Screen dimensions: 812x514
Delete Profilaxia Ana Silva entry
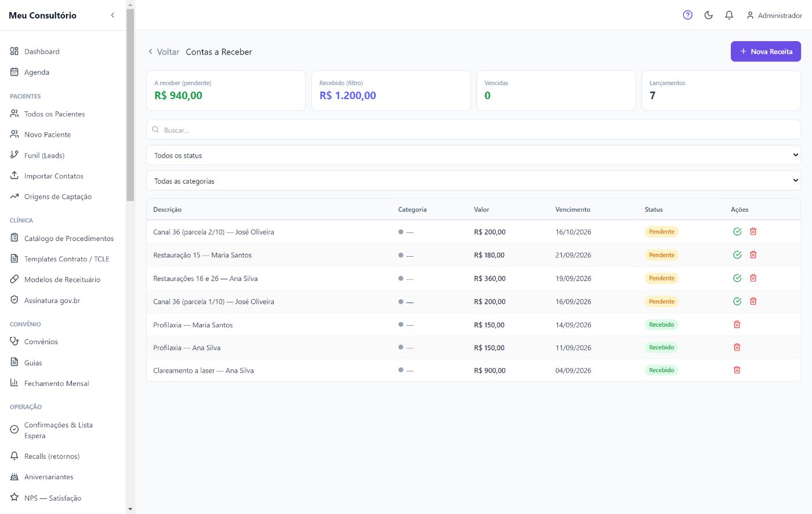coord(737,347)
